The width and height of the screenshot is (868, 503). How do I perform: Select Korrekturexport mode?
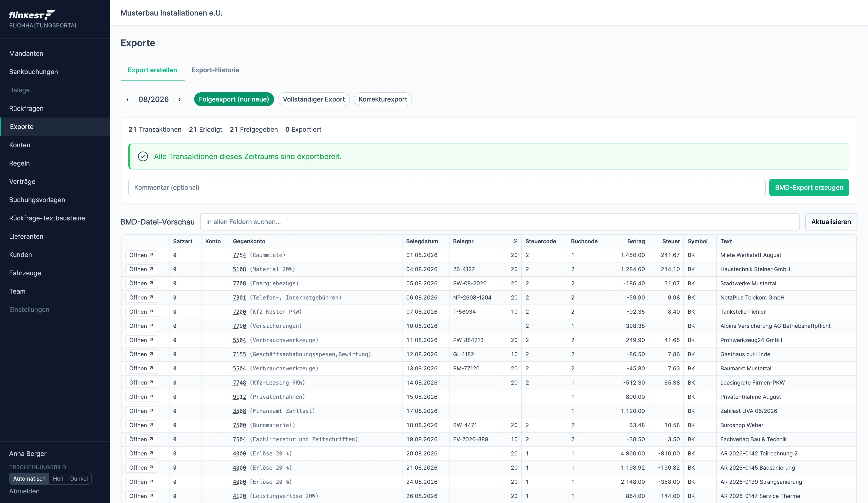point(383,99)
